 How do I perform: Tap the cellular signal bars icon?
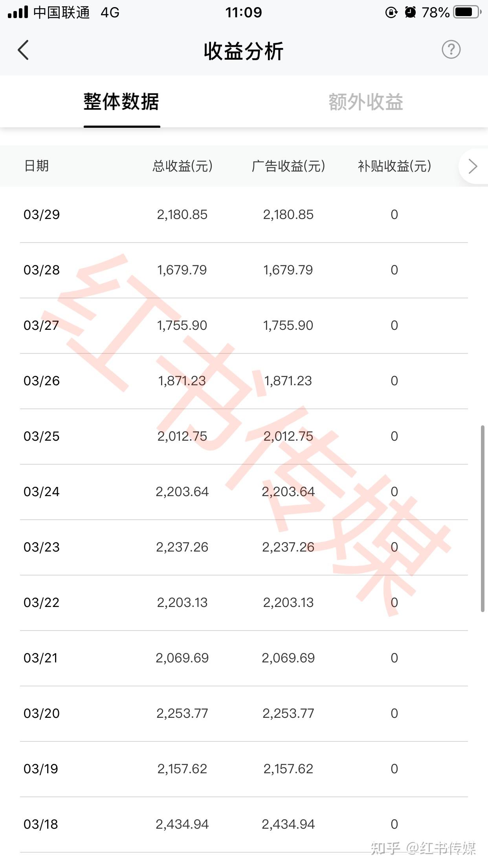click(18, 12)
